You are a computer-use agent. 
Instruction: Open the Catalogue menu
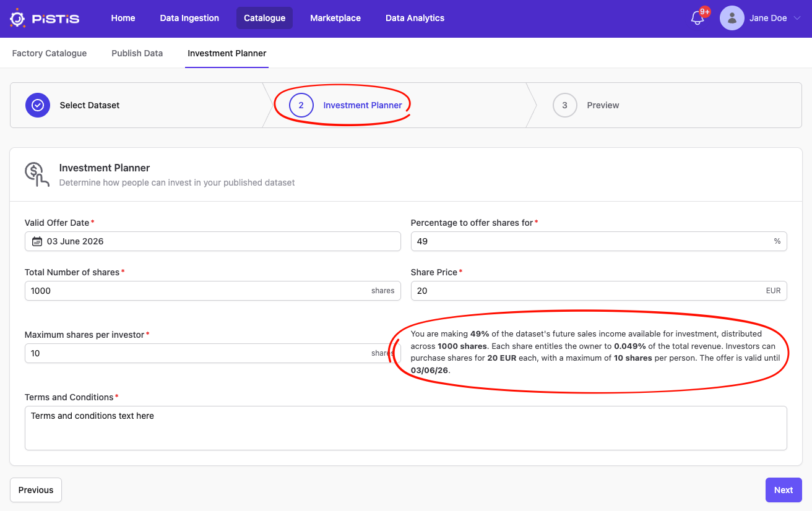point(264,18)
